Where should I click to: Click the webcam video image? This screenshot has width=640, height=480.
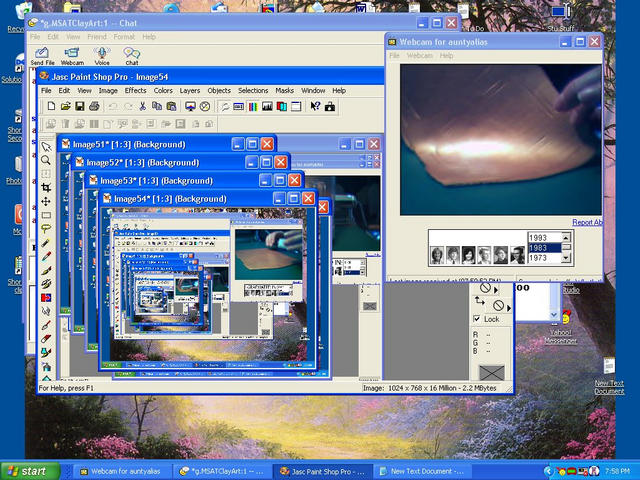coord(500,140)
